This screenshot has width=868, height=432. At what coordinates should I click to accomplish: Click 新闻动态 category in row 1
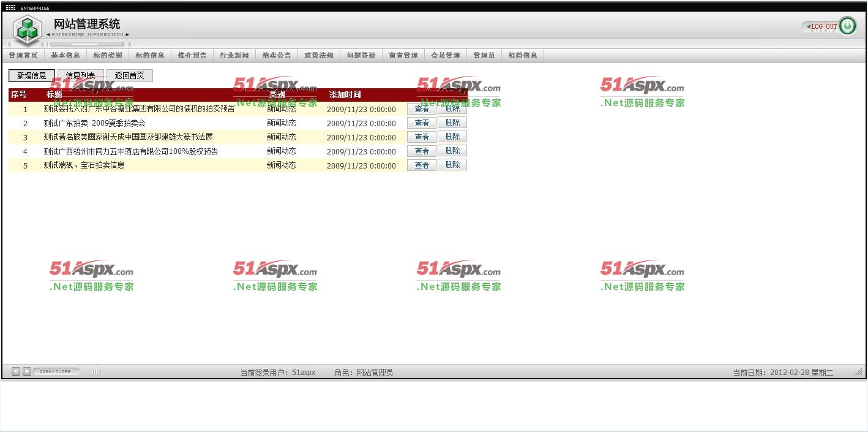281,108
